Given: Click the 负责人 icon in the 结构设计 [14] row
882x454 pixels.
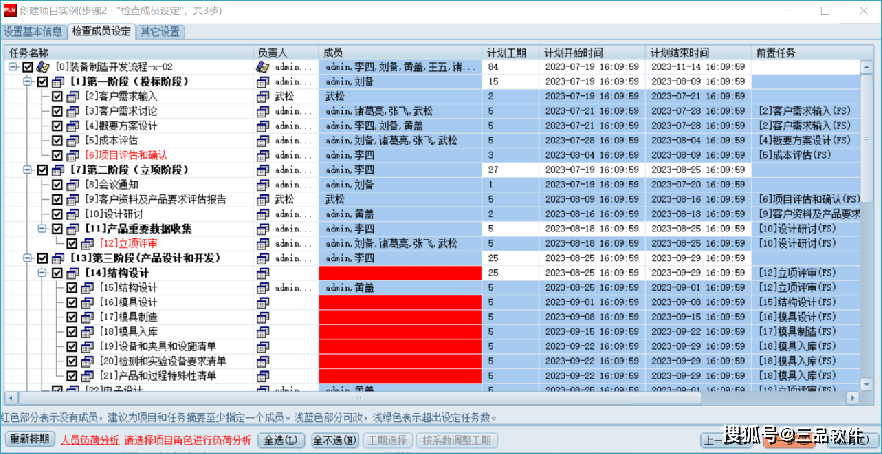Looking at the screenshot, I should pyautogui.click(x=263, y=273).
